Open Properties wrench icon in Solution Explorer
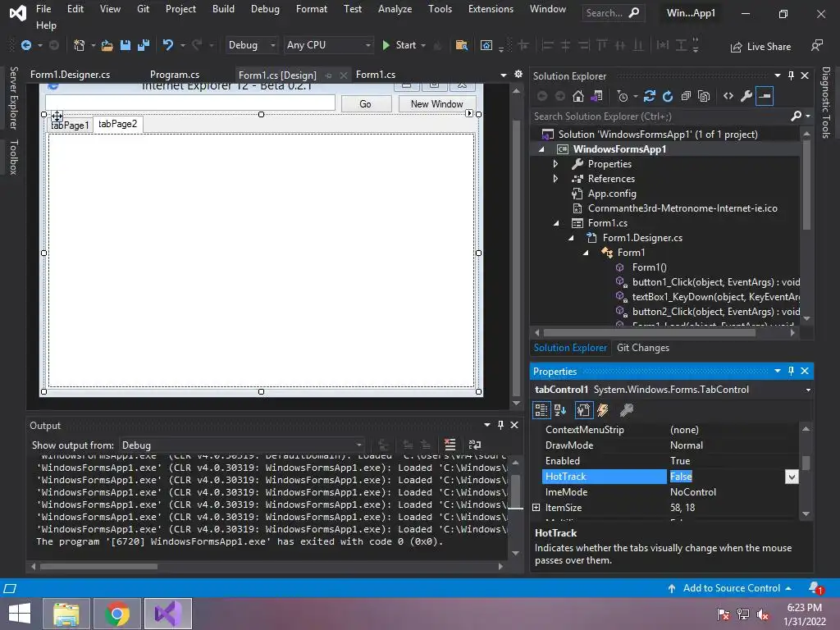Screen dimensions: 840x630 (746, 97)
